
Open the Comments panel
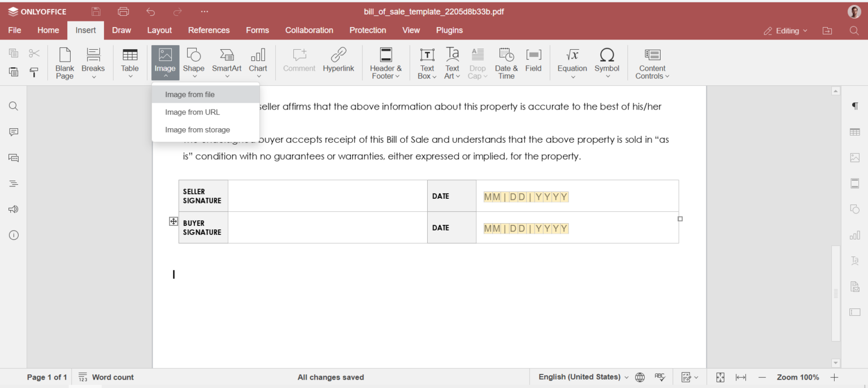point(13,132)
